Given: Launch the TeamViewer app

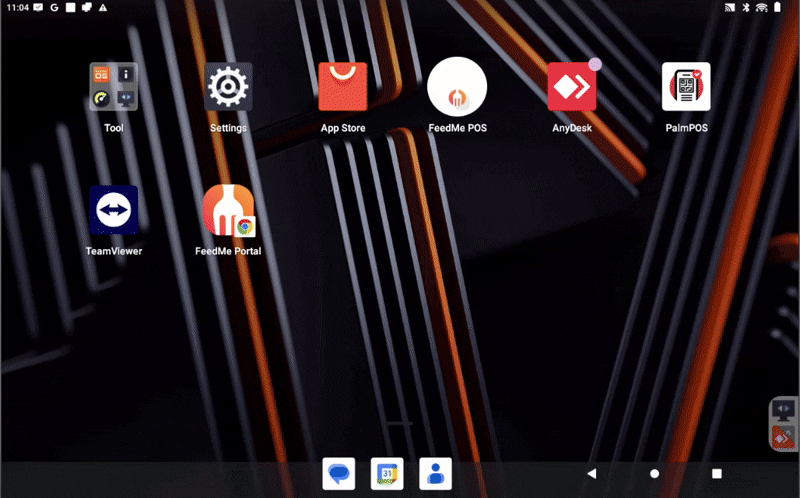Looking at the screenshot, I should 113,210.
